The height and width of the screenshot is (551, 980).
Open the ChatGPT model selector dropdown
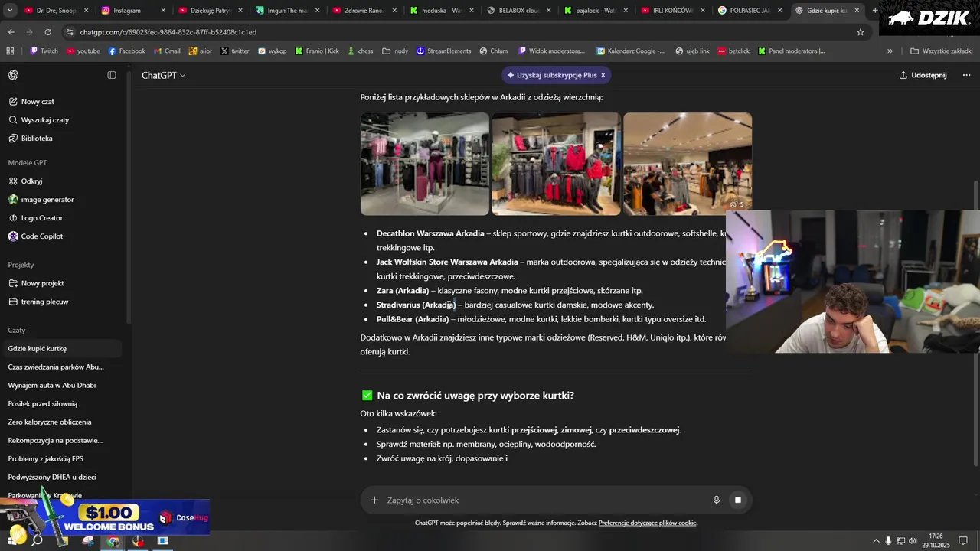(x=163, y=75)
